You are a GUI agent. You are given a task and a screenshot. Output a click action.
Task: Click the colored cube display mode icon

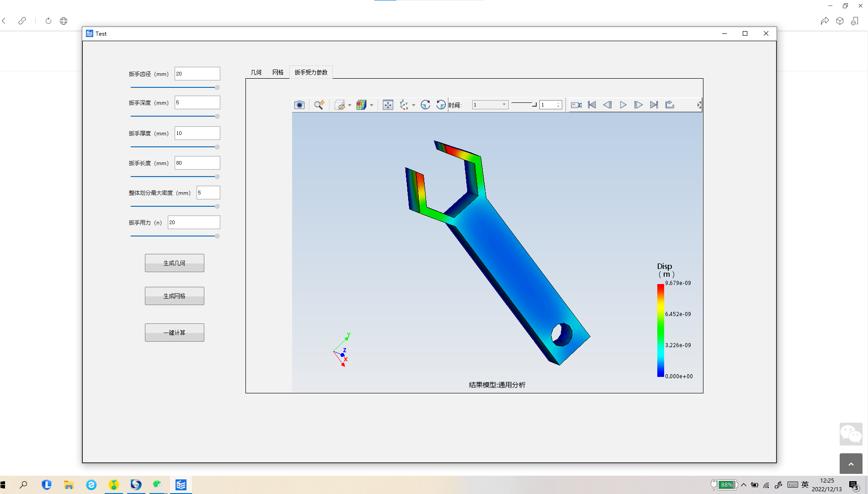click(x=361, y=105)
